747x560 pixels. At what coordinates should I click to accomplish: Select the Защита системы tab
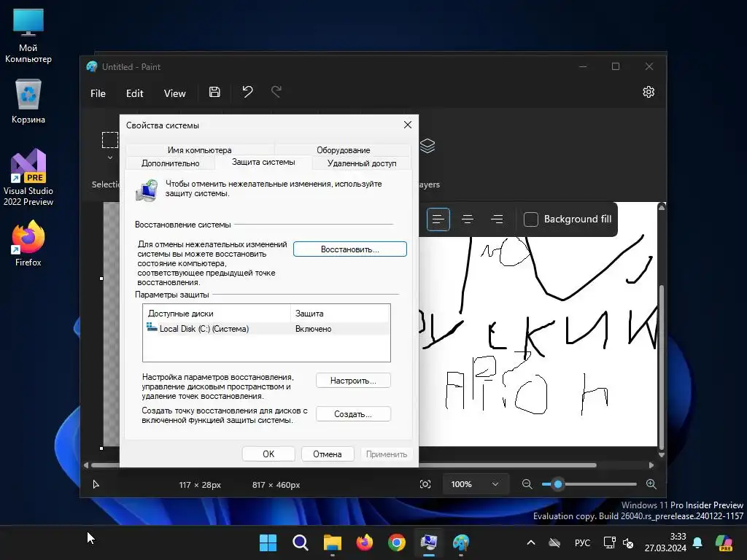coord(263,162)
